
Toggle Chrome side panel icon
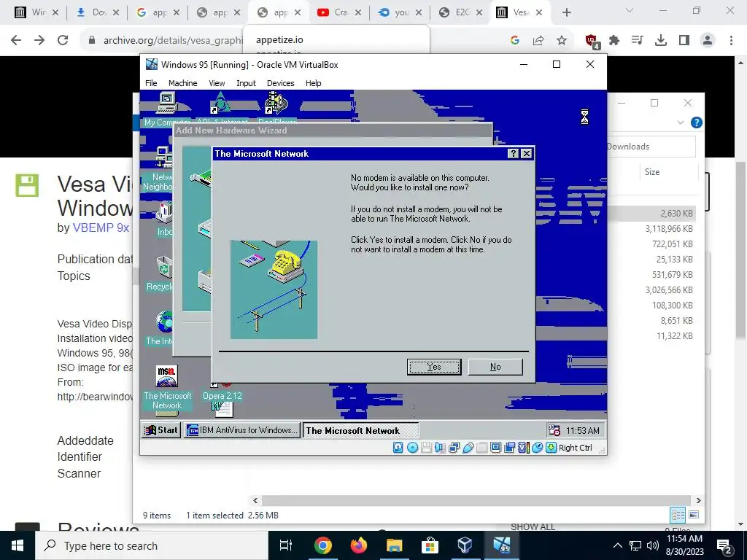[684, 41]
